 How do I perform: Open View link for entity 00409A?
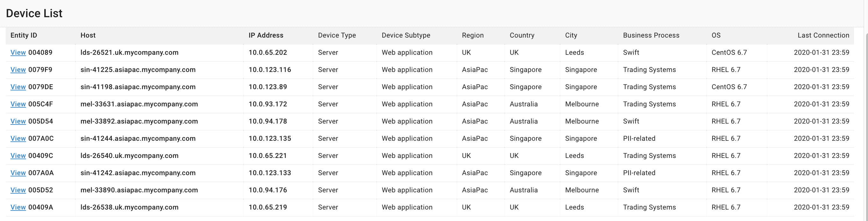[18, 207]
